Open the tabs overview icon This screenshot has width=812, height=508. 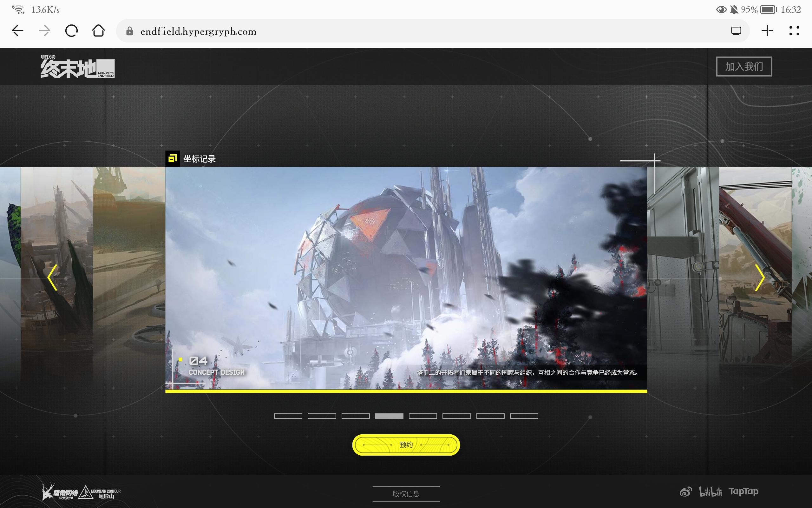coord(736,31)
